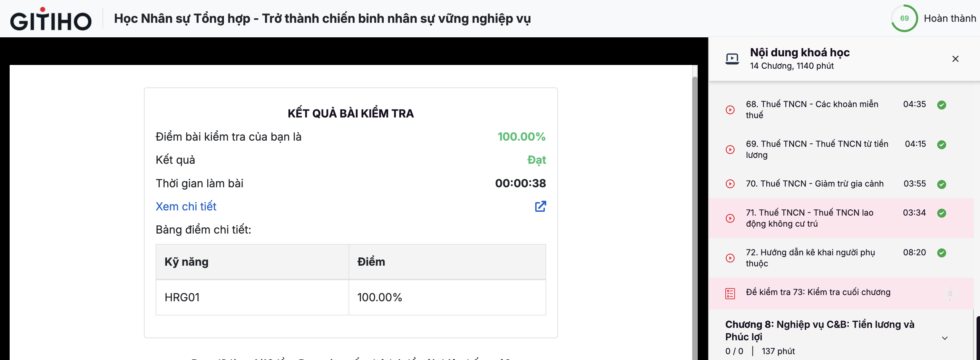Screen dimensions: 980x360
Task: Open Đề kiểm tra 73: Kiểm tra cuối chương
Action: point(818,292)
